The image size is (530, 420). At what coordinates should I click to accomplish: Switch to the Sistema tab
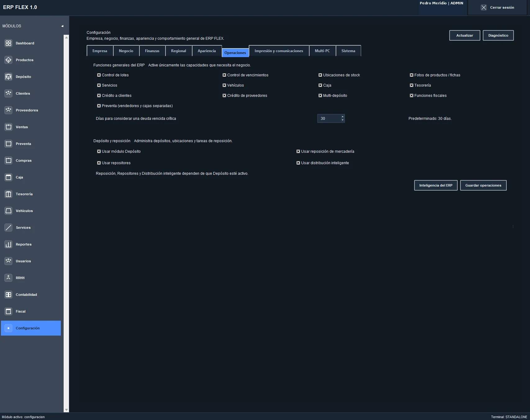pos(348,51)
